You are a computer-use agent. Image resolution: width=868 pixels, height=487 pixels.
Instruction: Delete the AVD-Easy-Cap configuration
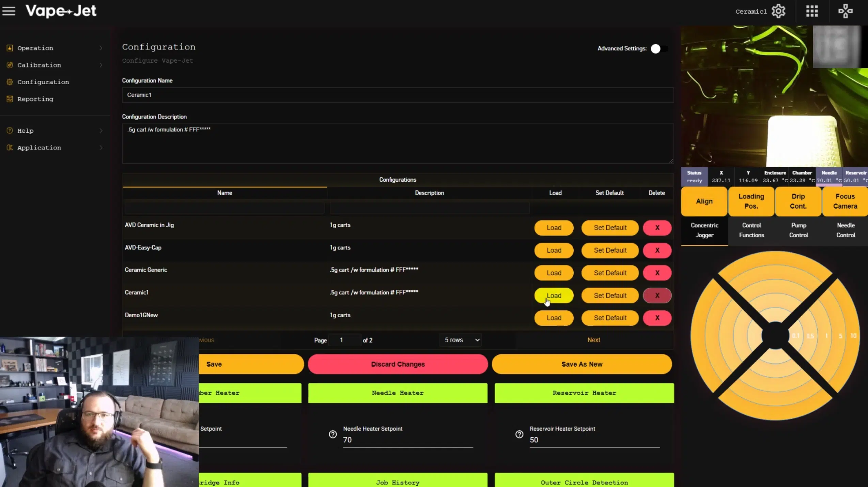(x=657, y=250)
